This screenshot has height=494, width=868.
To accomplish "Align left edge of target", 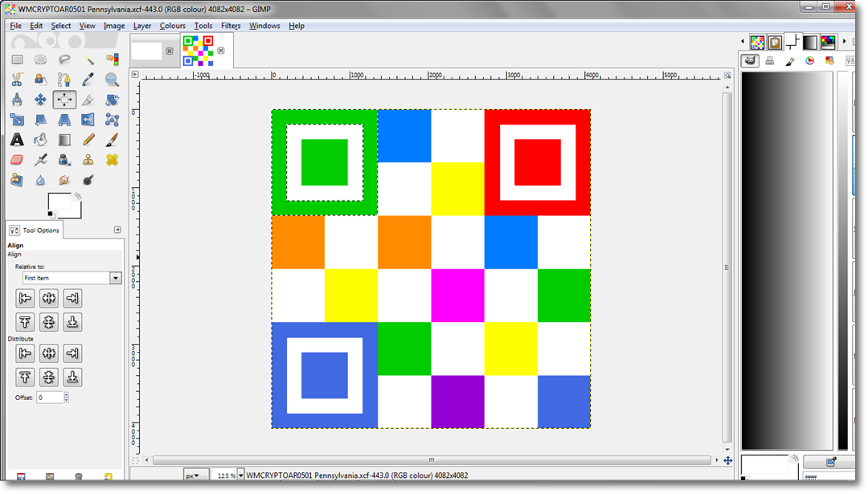I will (25, 299).
